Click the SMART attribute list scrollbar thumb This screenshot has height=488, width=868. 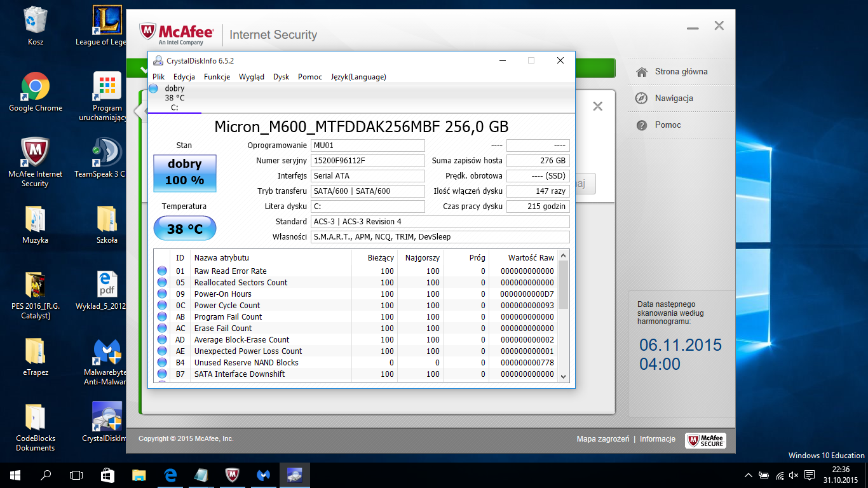click(563, 284)
